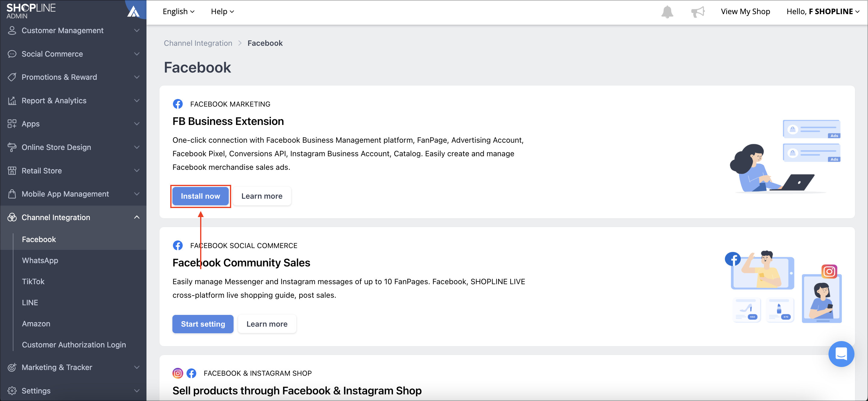
Task: Expand the Customer Management chevron
Action: point(137,30)
